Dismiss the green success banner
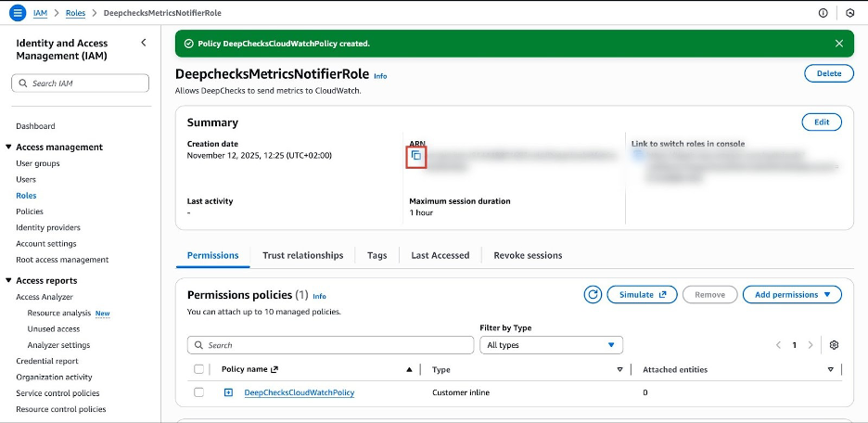The height and width of the screenshot is (423, 868). [x=838, y=44]
